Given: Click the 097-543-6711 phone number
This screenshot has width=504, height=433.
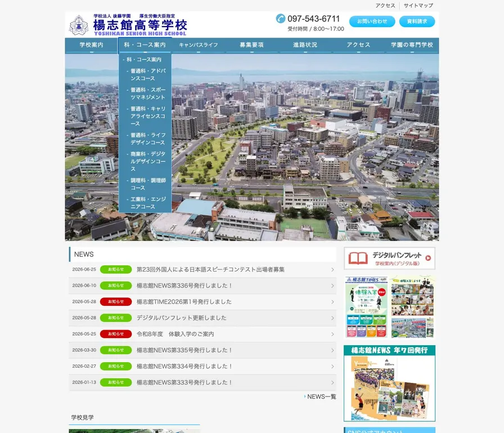Looking at the screenshot, I should point(313,19).
